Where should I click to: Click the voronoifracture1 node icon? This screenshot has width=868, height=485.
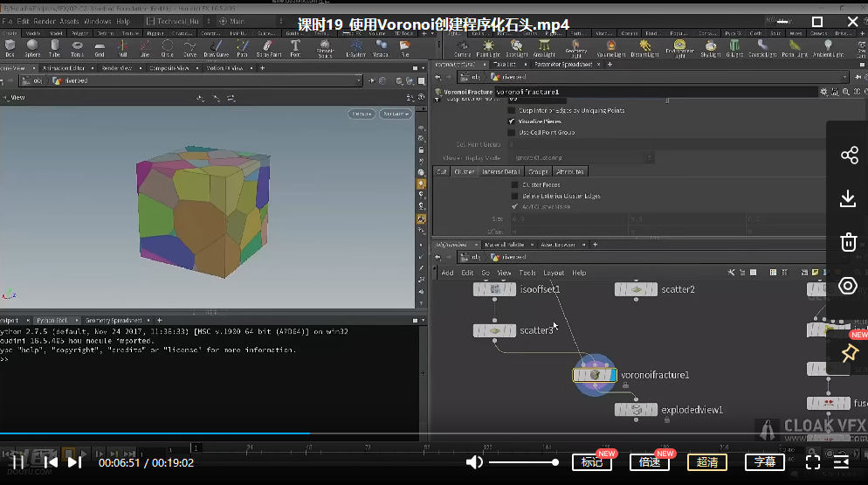(595, 375)
